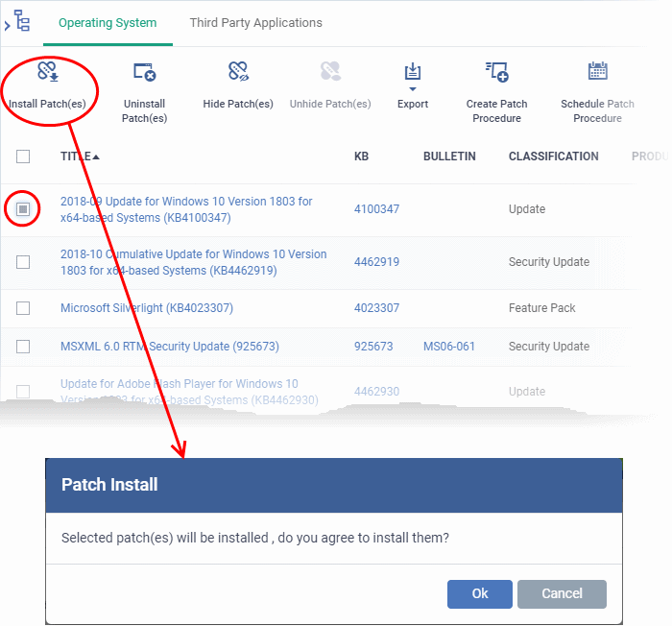Click the greyed Unhide Patch(es) icon

330,71
